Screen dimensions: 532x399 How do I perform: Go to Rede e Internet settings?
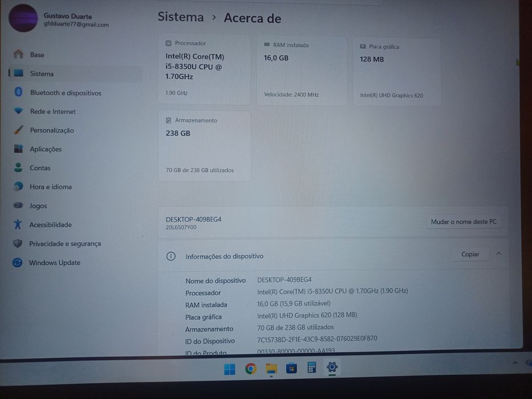75,111
